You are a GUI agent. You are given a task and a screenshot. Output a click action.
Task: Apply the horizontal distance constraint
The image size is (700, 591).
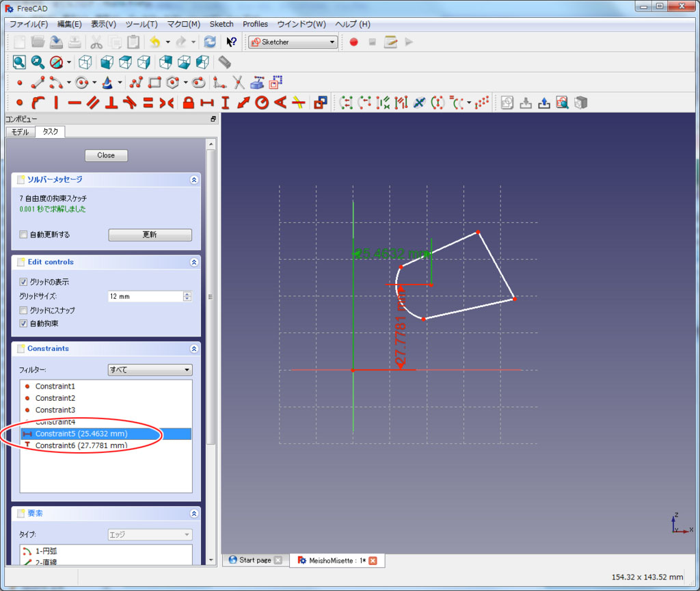pos(206,103)
